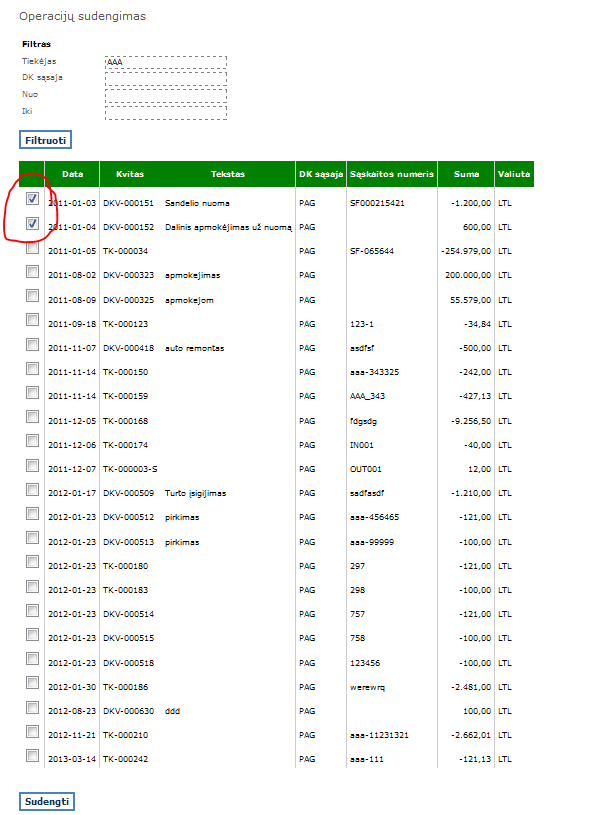Check the DKV-000418 auto remontas row
This screenshot has width=589, height=815.
coord(32,344)
